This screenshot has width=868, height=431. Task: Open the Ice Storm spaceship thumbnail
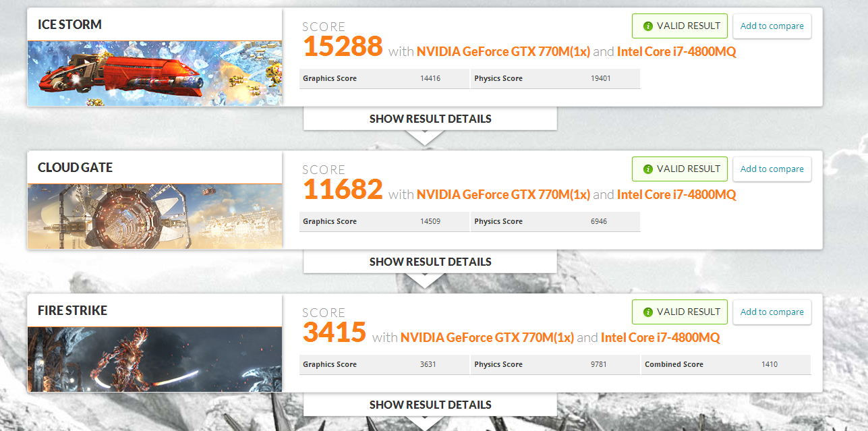pyautogui.click(x=154, y=74)
